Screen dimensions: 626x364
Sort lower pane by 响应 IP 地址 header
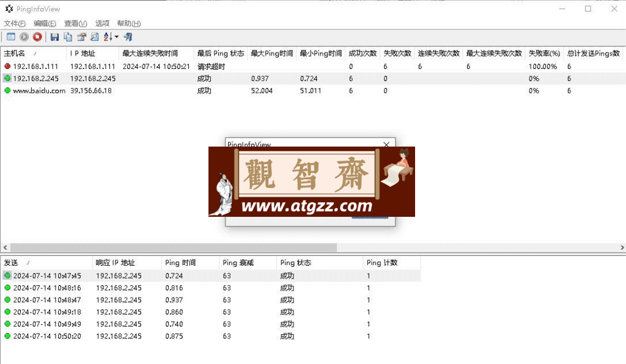coord(127,263)
